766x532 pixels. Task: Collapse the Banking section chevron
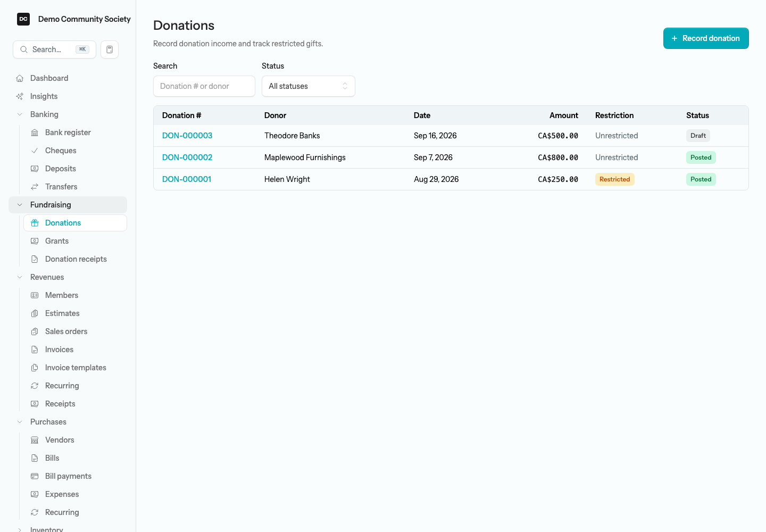(20, 114)
